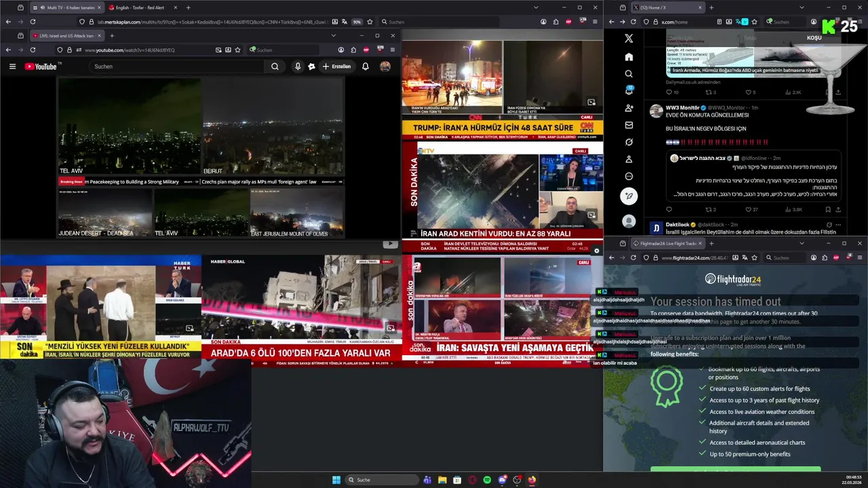Open Grok icon in X sidebar
This screenshot has height=488, width=868.
tap(629, 142)
